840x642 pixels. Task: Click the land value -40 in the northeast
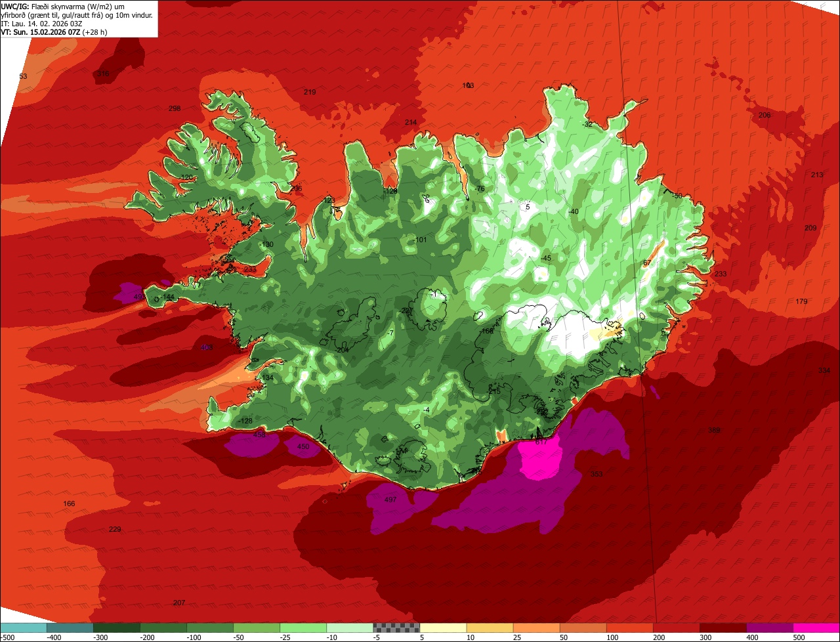pyautogui.click(x=573, y=211)
